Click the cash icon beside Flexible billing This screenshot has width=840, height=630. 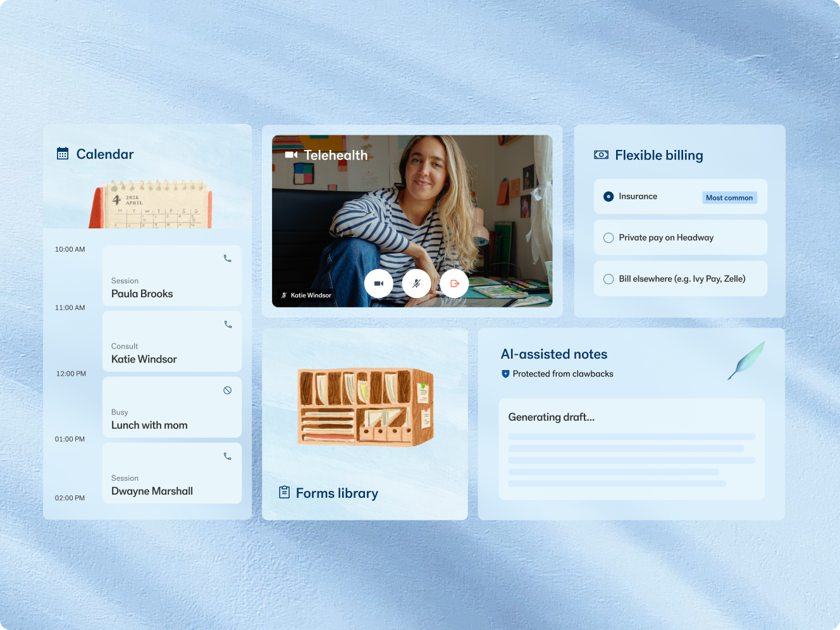pos(601,155)
